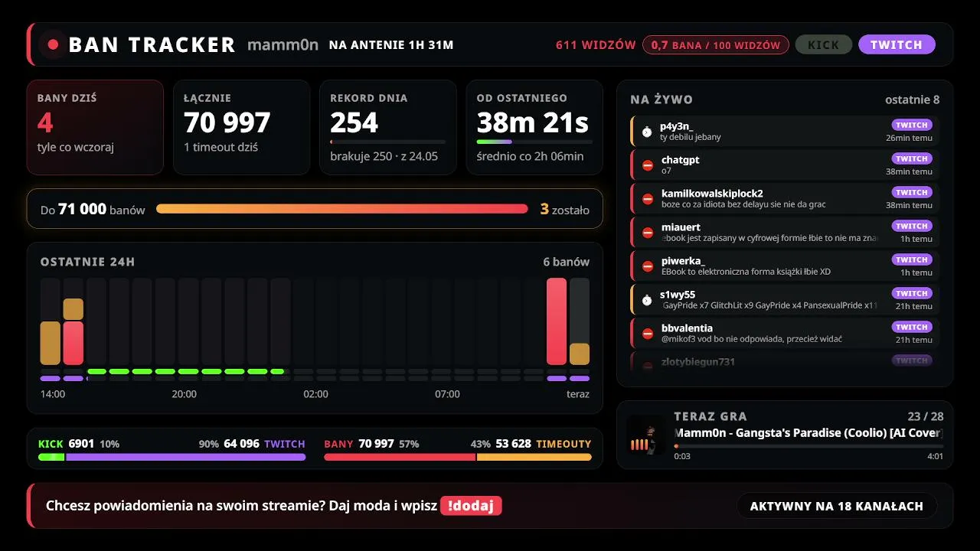
Task: Open the p4y3n_ username in live feed
Action: click(x=676, y=126)
